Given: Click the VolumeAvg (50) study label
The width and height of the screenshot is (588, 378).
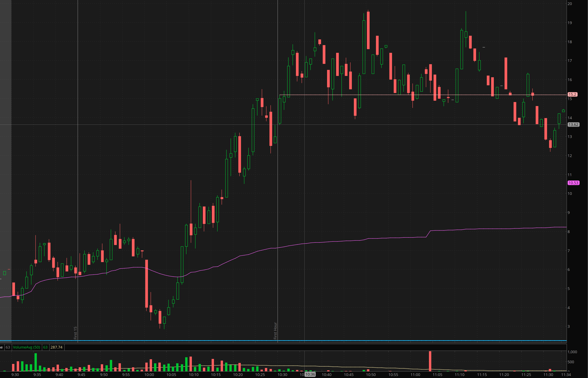Looking at the screenshot, I should 26,347.
